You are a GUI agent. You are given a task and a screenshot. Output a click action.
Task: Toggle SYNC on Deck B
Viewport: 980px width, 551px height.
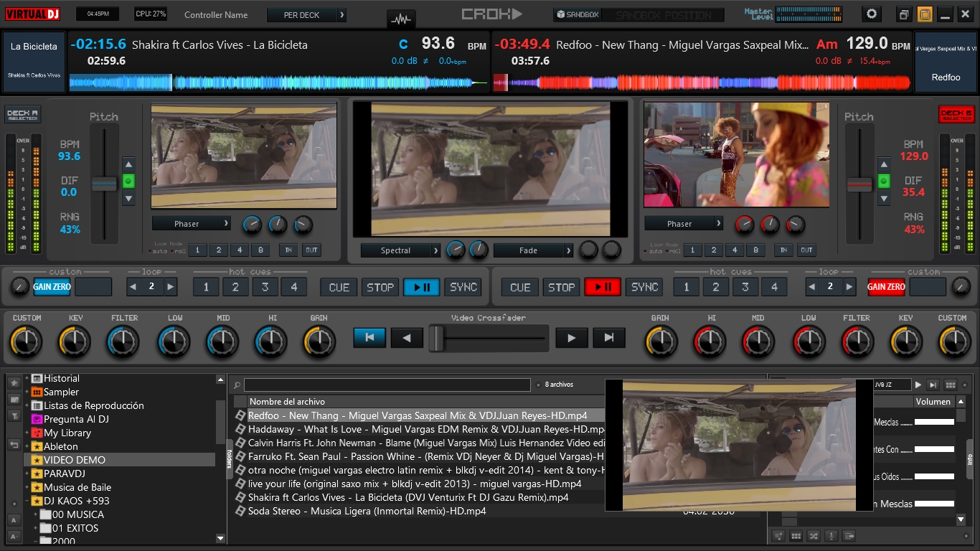644,287
